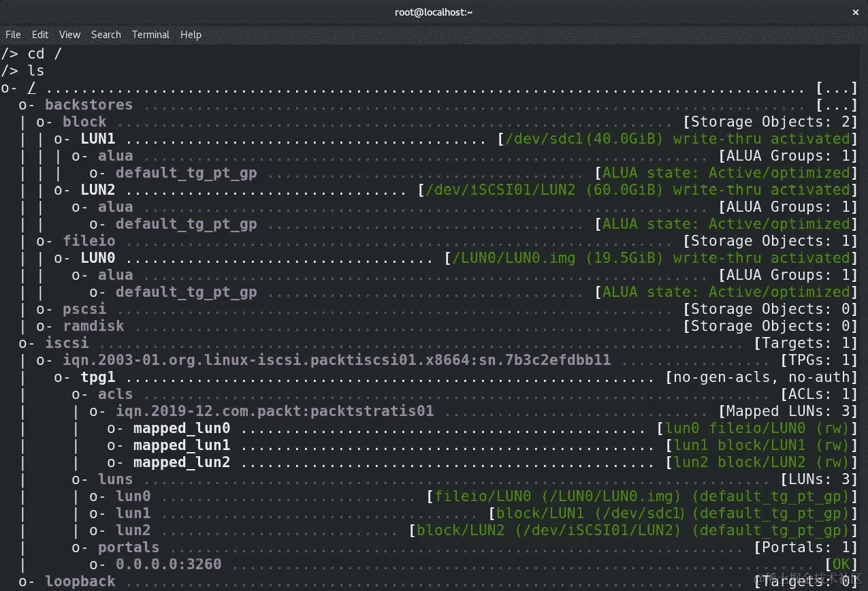Click the bold 'LUN1' storage object
Screen dimensions: 868x591
[x=98, y=139]
